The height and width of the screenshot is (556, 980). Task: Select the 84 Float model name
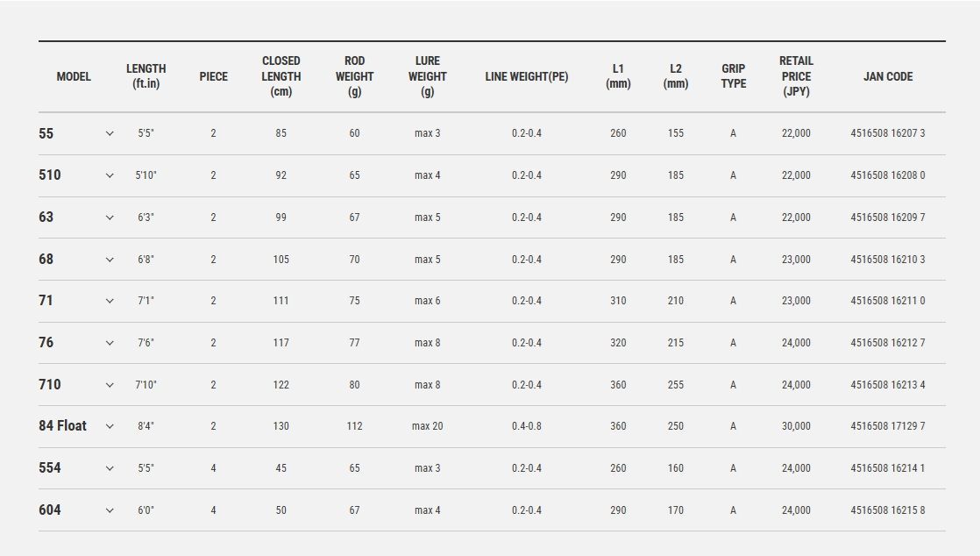[62, 426]
